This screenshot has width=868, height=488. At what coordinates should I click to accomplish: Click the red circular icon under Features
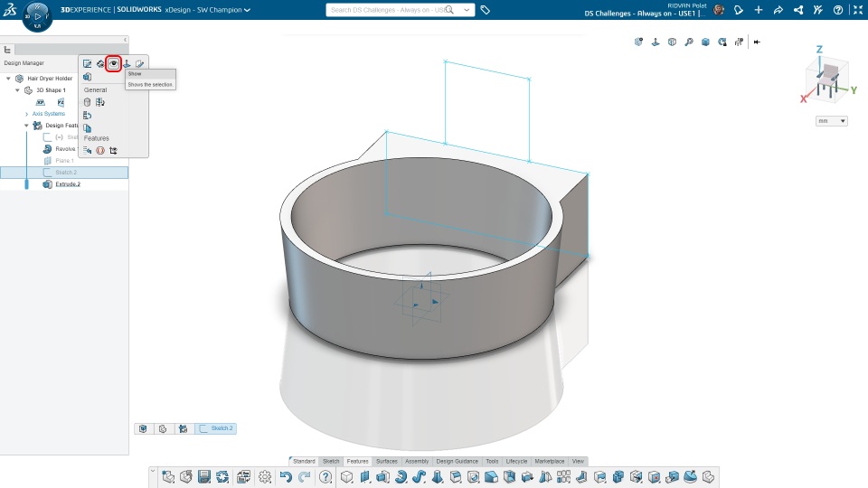pos(100,151)
